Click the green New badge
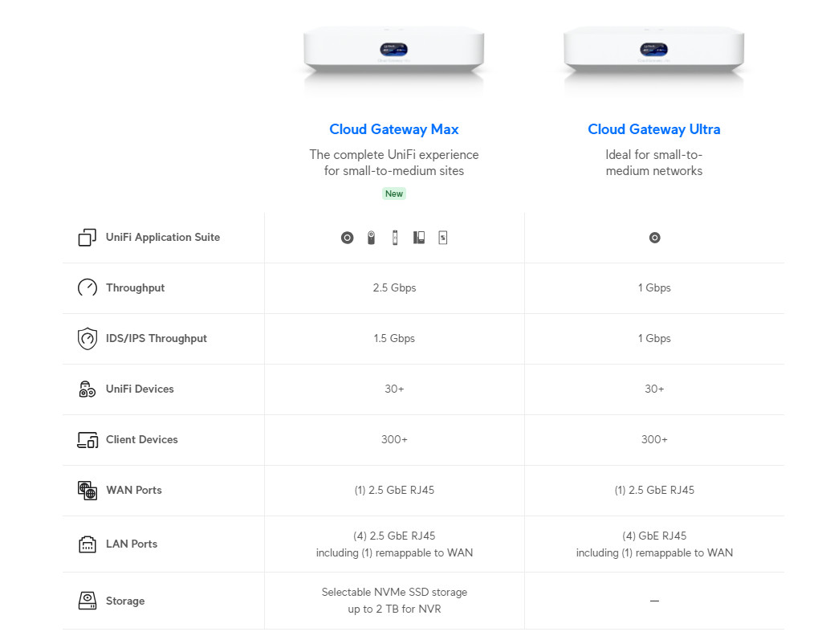Image resolution: width=818 pixels, height=644 pixels. [394, 194]
